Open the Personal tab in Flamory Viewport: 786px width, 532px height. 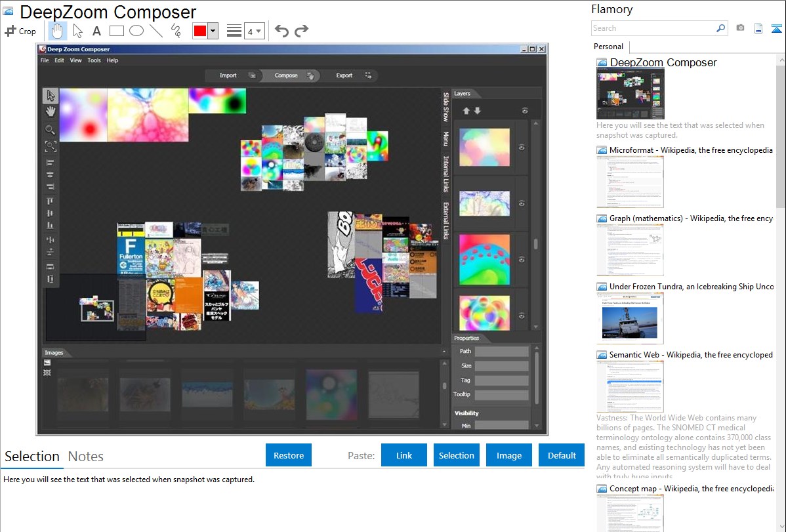[x=608, y=47]
